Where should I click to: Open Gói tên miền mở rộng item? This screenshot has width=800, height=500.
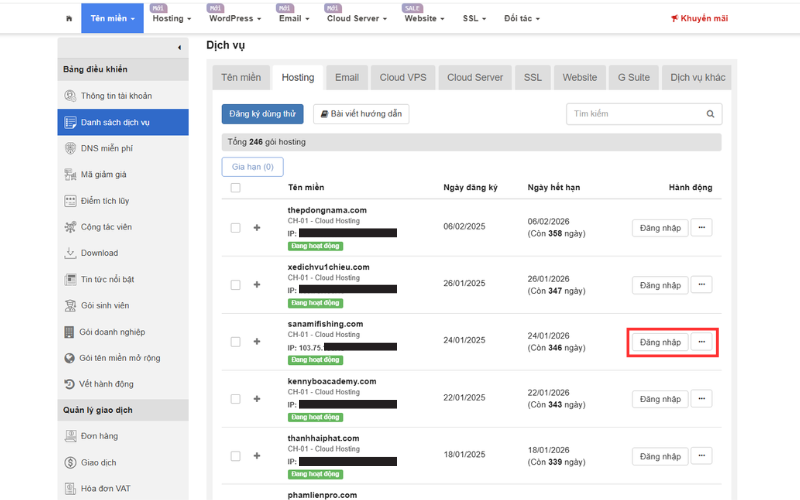[123, 358]
